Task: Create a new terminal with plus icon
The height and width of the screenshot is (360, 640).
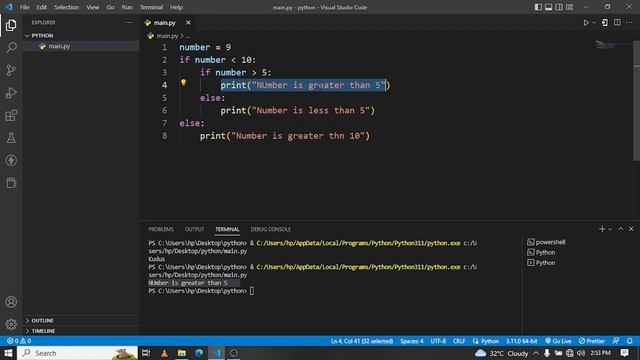Action: point(602,229)
